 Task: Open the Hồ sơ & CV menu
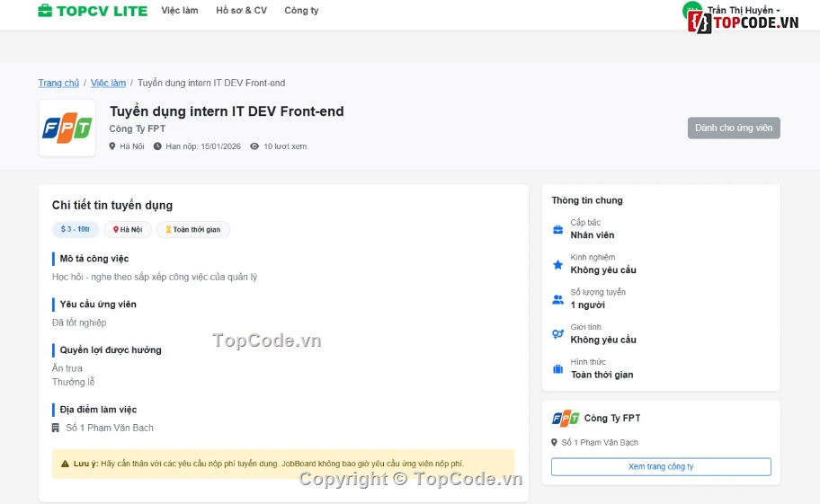[241, 11]
